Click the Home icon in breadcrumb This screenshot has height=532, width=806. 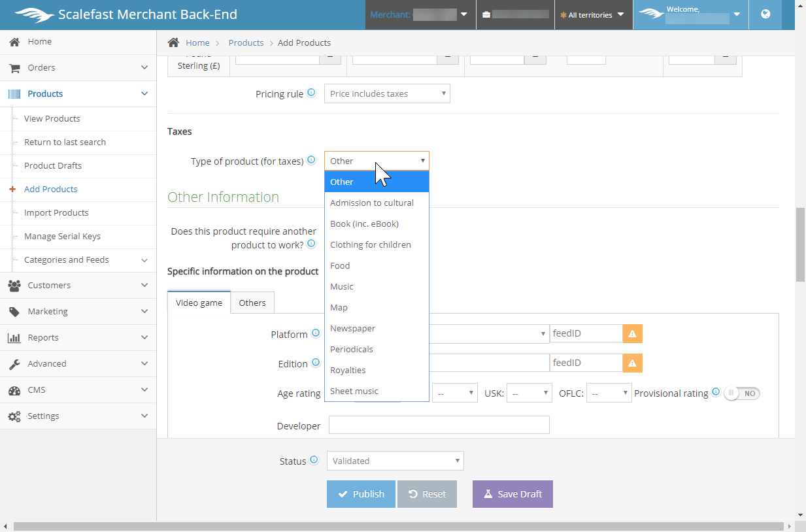click(x=173, y=42)
